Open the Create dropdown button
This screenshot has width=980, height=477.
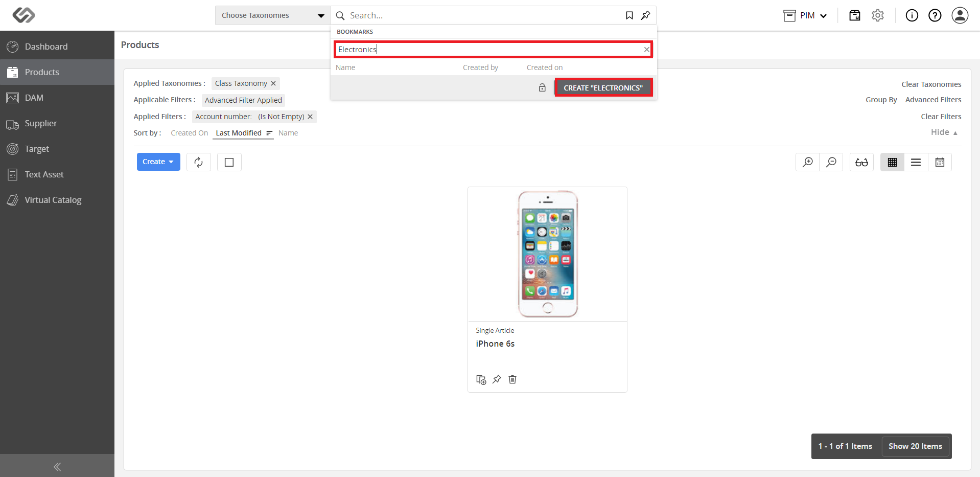(158, 162)
